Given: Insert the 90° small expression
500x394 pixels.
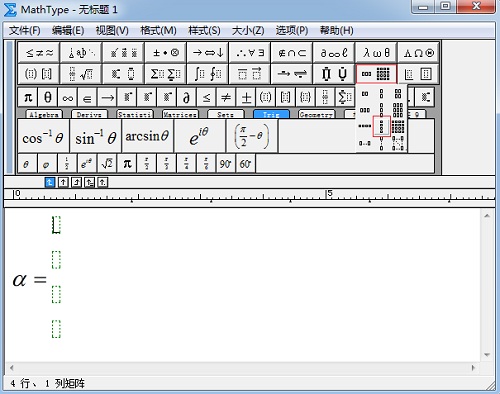Looking at the screenshot, I should (x=226, y=164).
